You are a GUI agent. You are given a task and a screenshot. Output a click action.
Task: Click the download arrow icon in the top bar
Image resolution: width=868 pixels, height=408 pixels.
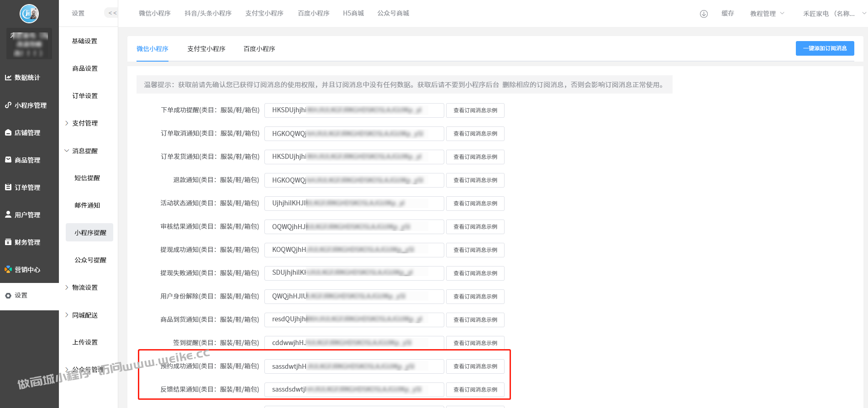[704, 14]
